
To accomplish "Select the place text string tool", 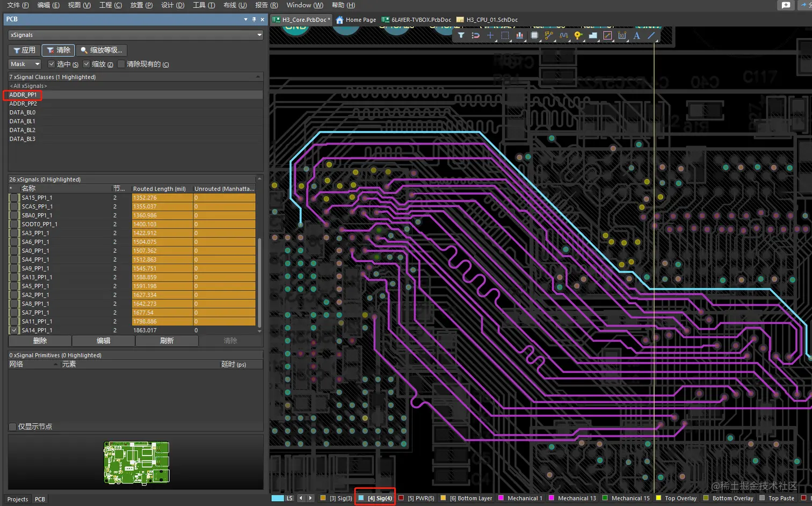I will pyautogui.click(x=636, y=35).
